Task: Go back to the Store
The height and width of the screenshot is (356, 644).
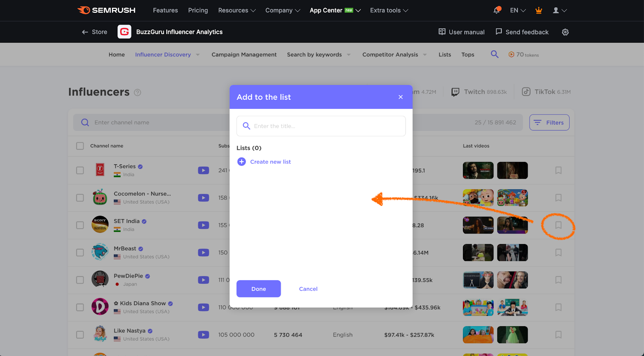Action: point(95,32)
